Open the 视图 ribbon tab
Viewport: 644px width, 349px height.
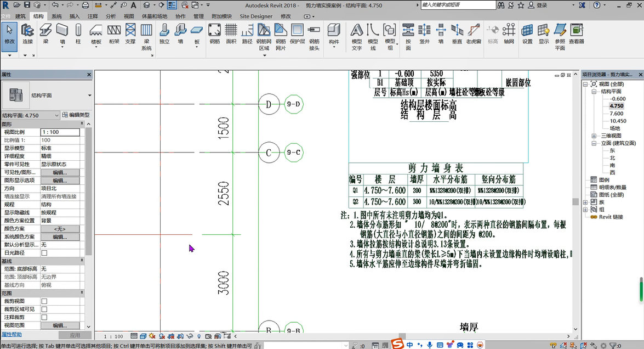point(129,16)
